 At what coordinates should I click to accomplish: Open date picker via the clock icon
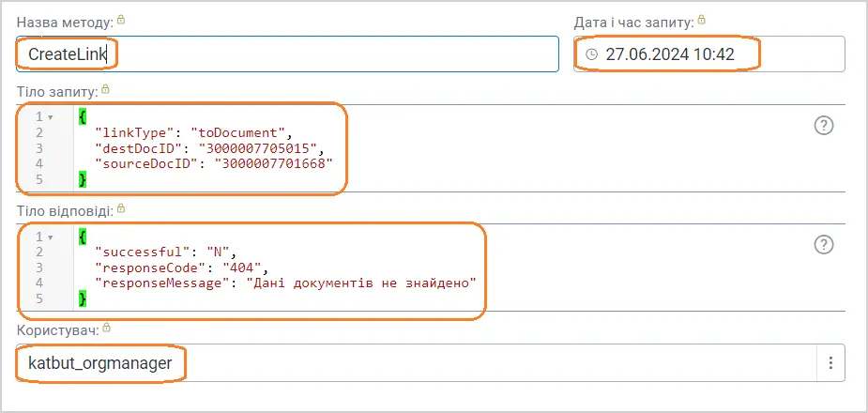(x=591, y=54)
